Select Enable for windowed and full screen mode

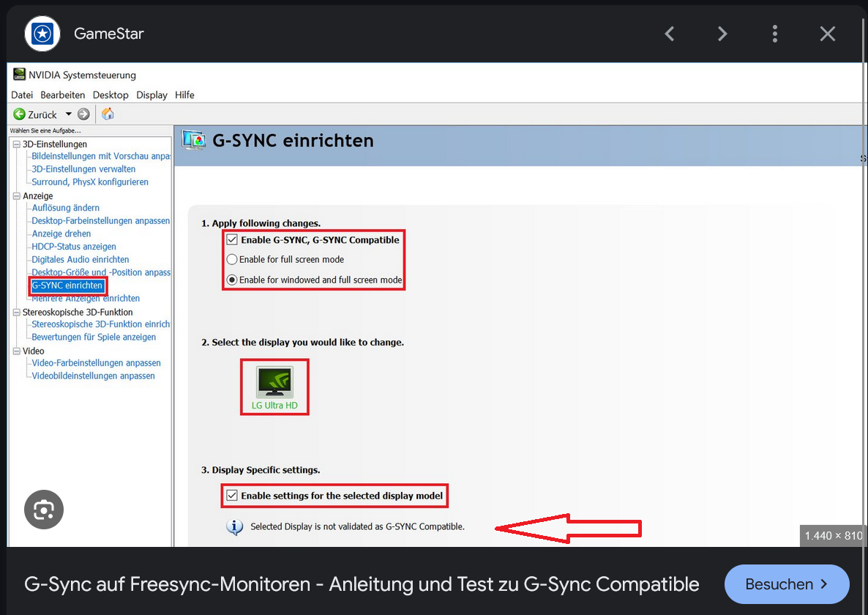pyautogui.click(x=232, y=280)
